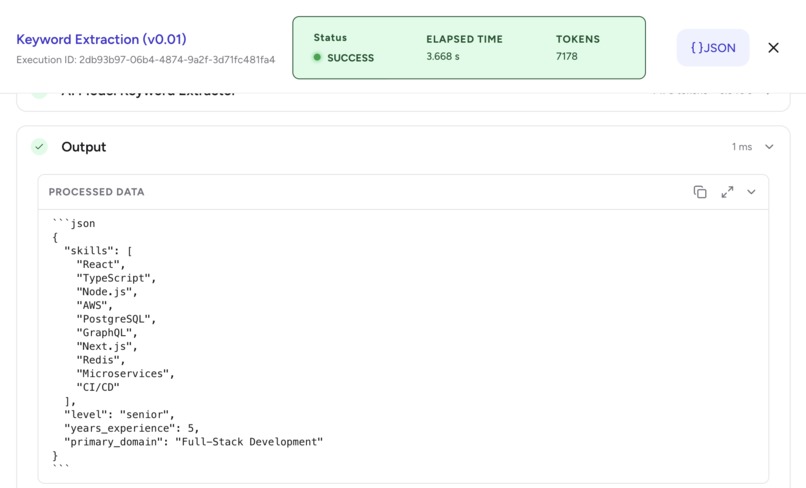Click the "level": "senior" line
The image size is (806, 488).
pos(119,414)
